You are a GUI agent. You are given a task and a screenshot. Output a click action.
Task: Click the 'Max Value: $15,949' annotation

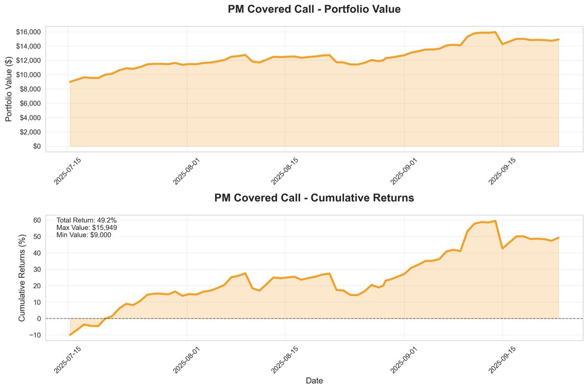(87, 228)
